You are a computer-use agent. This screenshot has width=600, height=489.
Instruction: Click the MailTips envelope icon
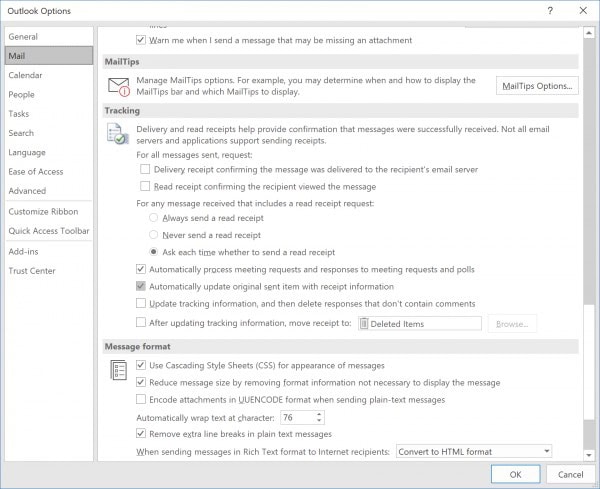[x=119, y=86]
